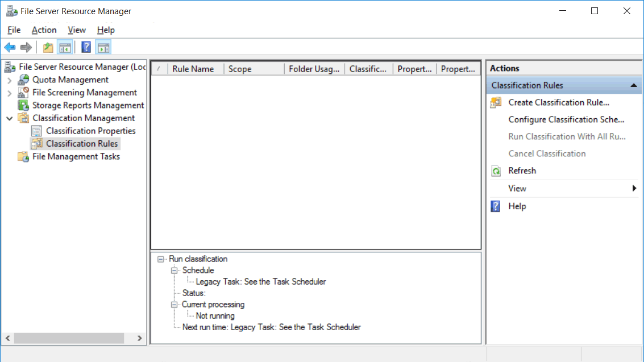644x362 pixels.
Task: Click the File Server Resource Manager root icon
Action: pos(10,66)
